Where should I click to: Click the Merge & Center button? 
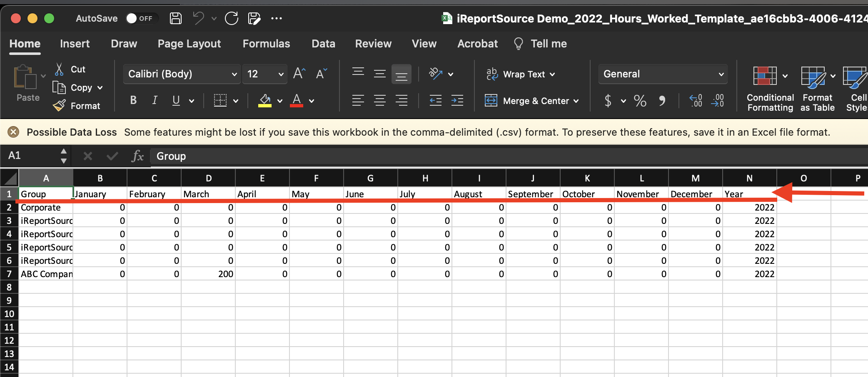click(527, 101)
